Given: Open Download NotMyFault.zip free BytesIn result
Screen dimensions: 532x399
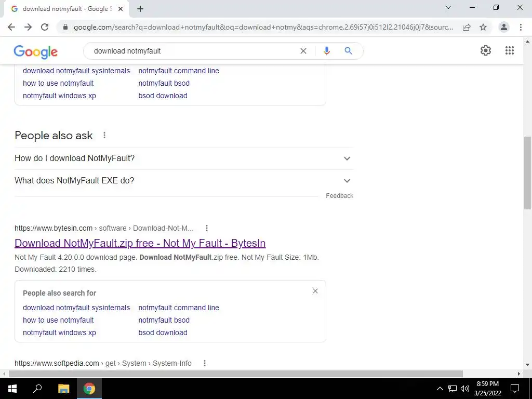Looking at the screenshot, I should (140, 243).
